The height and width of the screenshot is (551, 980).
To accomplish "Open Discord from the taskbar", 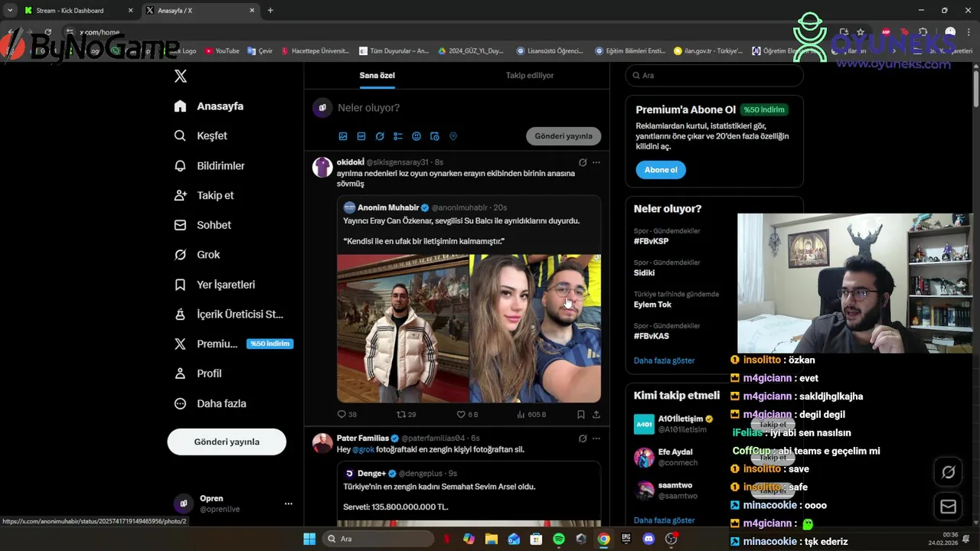I will tap(648, 539).
